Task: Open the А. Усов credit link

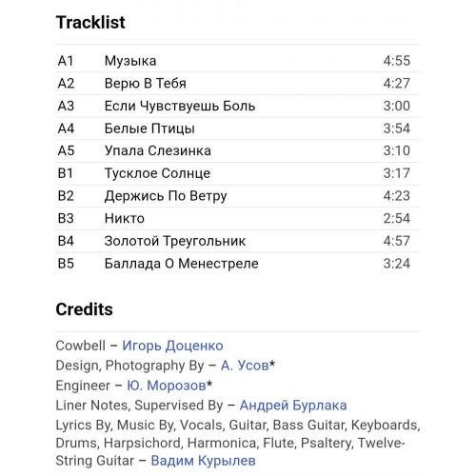Action: (245, 366)
